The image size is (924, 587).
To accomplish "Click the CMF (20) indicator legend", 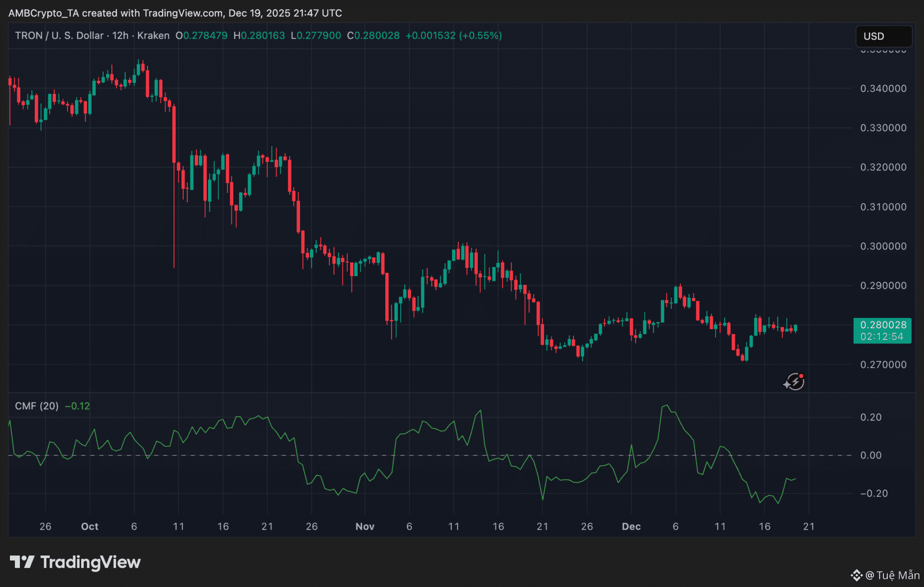I will coord(37,406).
